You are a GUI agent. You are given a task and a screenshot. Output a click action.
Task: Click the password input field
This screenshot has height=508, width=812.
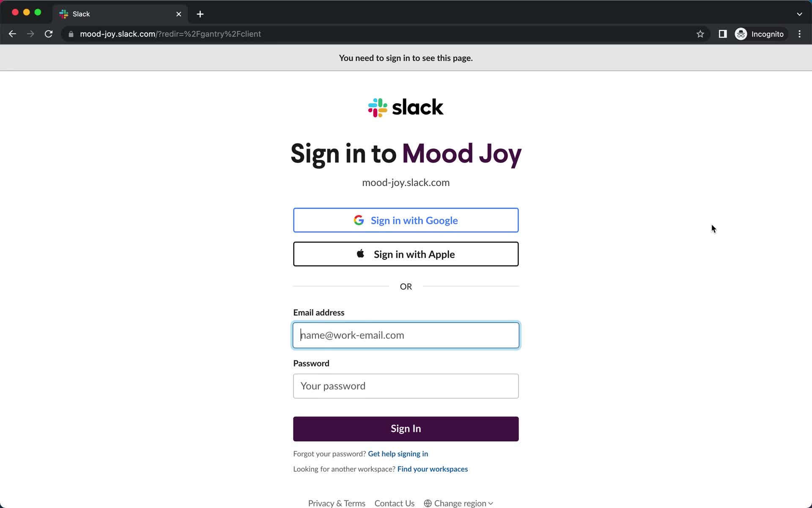(x=406, y=386)
